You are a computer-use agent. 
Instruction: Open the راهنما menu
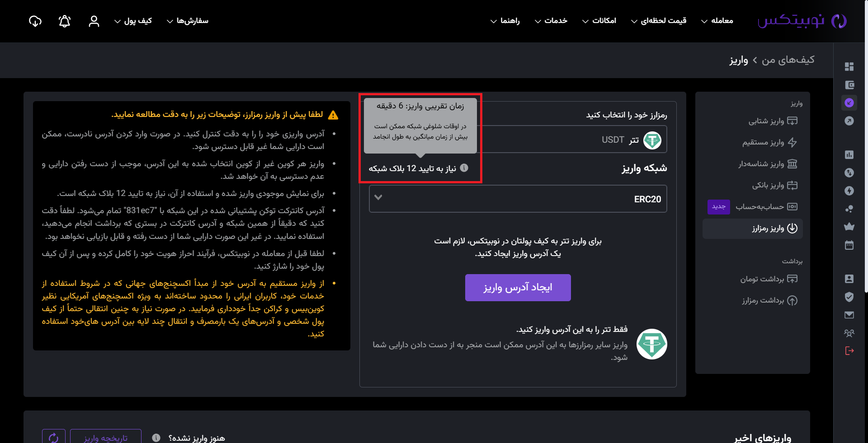505,21
